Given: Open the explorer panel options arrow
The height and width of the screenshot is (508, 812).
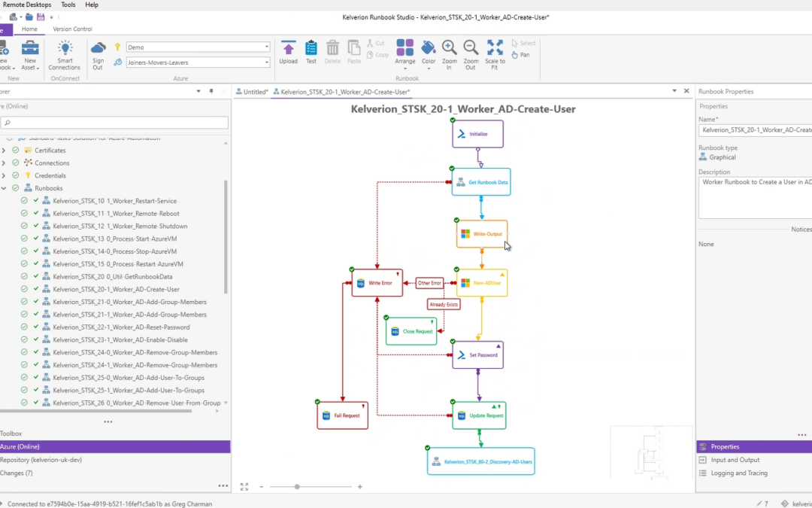Looking at the screenshot, I should pos(198,91).
